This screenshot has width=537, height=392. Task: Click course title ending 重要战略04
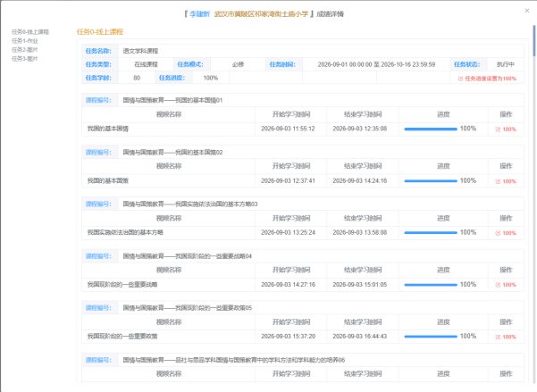(x=188, y=256)
